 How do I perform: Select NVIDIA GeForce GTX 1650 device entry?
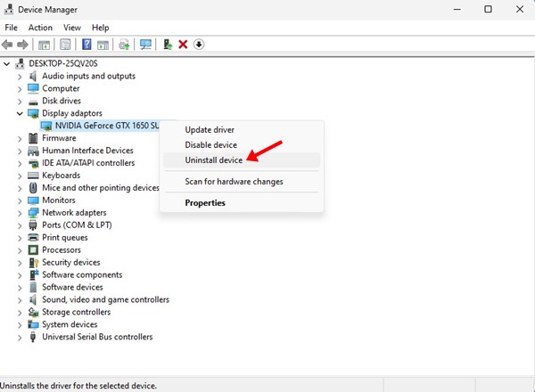pyautogui.click(x=107, y=126)
